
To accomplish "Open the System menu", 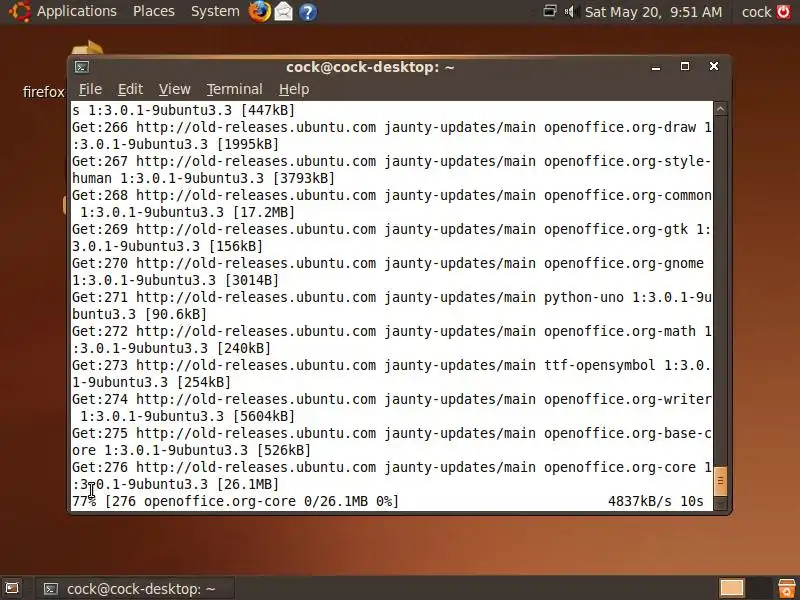I will (215, 11).
